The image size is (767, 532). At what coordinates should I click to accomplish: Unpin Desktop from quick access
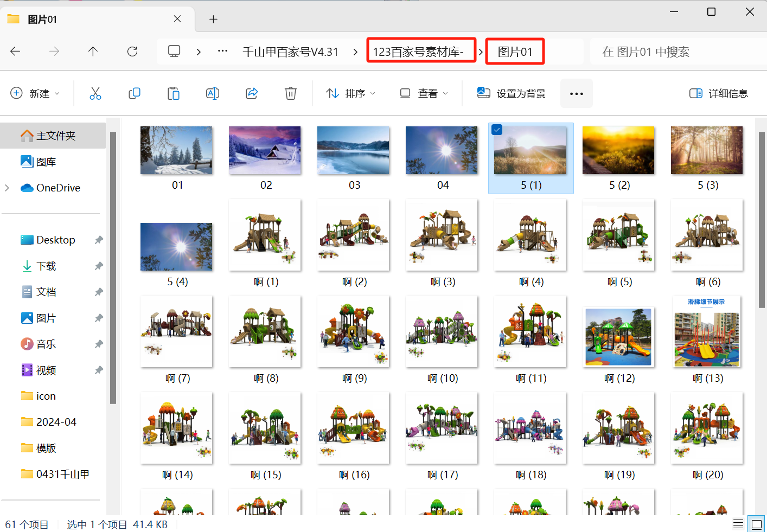click(x=99, y=240)
